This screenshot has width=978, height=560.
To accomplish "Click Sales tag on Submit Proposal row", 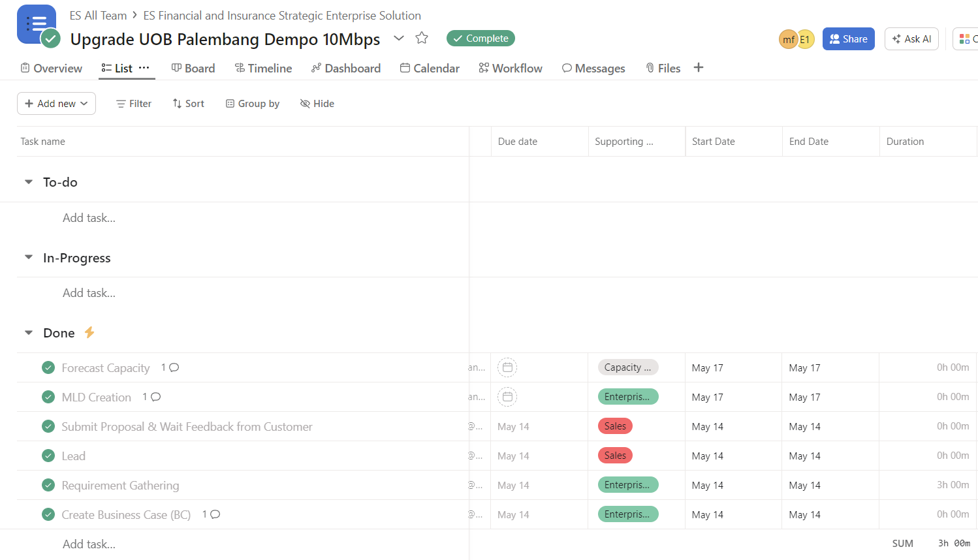I will pyautogui.click(x=615, y=426).
